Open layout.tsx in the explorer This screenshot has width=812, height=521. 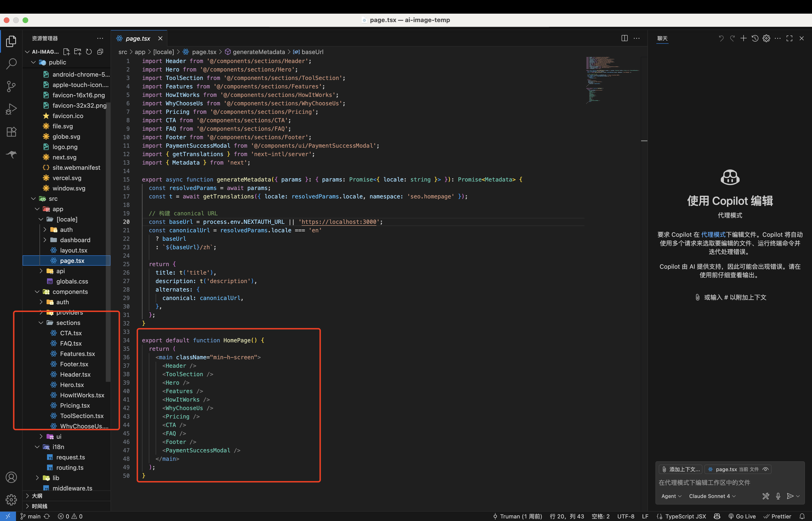73,250
